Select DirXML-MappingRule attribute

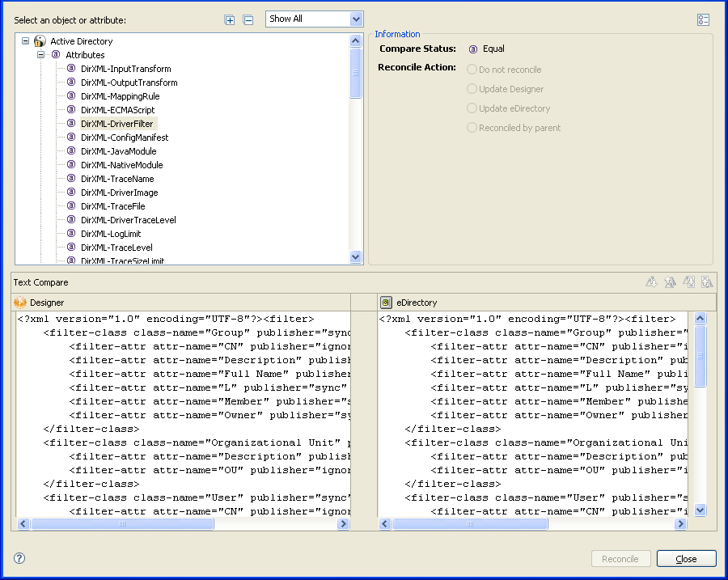click(x=121, y=96)
